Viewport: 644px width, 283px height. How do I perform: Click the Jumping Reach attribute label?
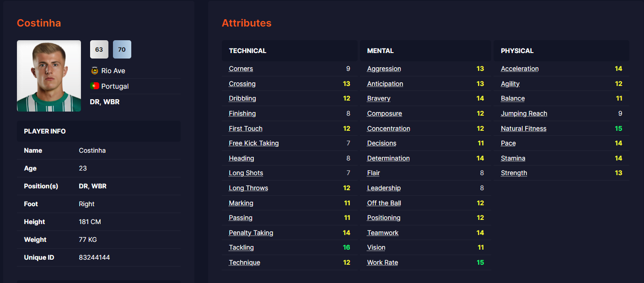click(524, 113)
